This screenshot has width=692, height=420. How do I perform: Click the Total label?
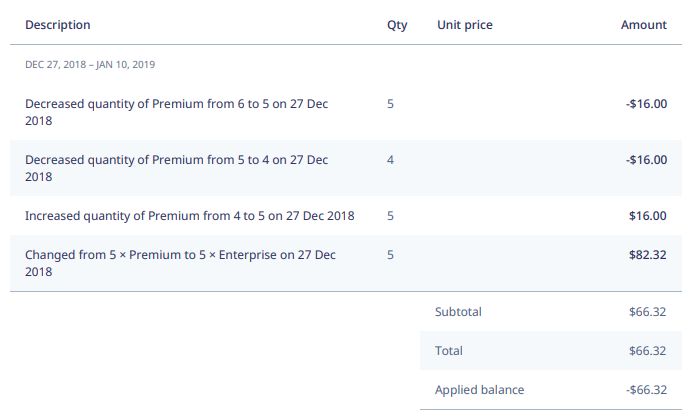coord(449,351)
